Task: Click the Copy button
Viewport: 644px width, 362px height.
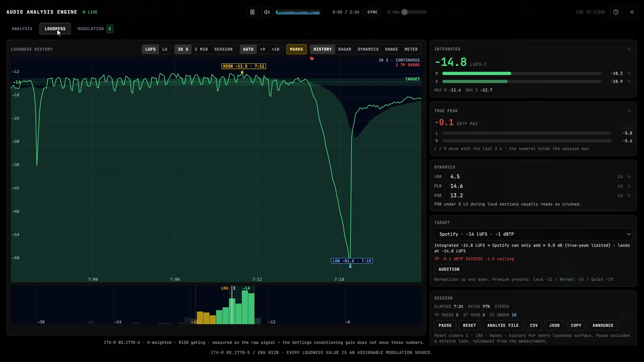Action: point(576,325)
